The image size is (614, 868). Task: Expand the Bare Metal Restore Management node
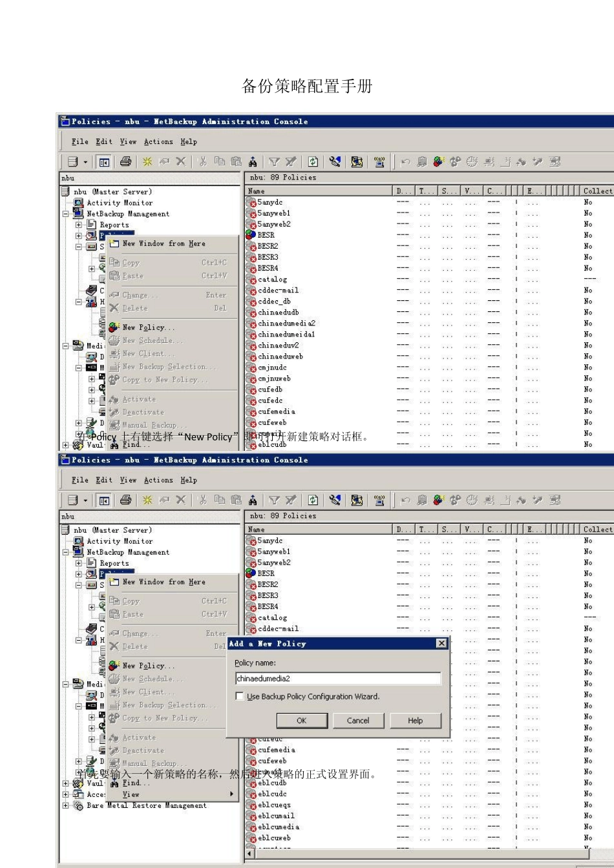tap(66, 805)
